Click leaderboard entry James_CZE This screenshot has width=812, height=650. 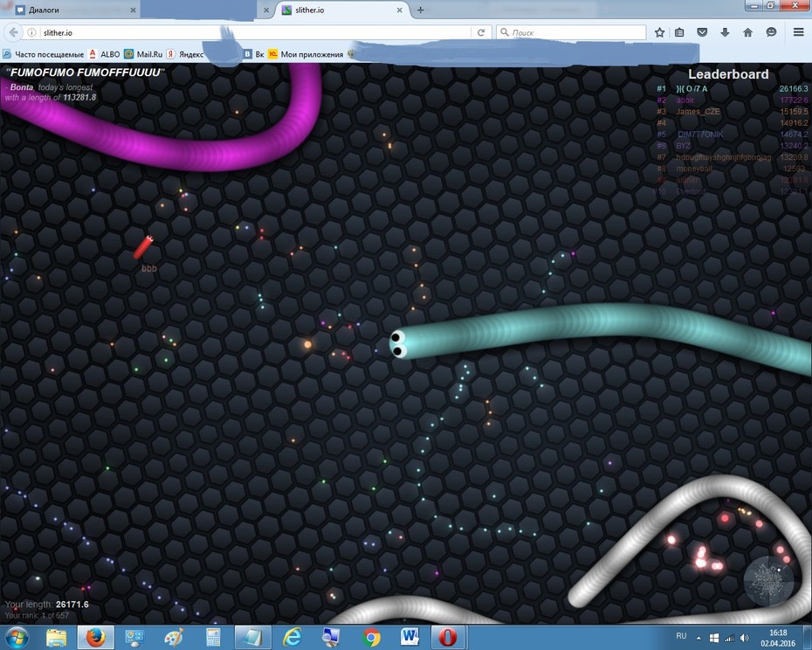[x=698, y=112]
